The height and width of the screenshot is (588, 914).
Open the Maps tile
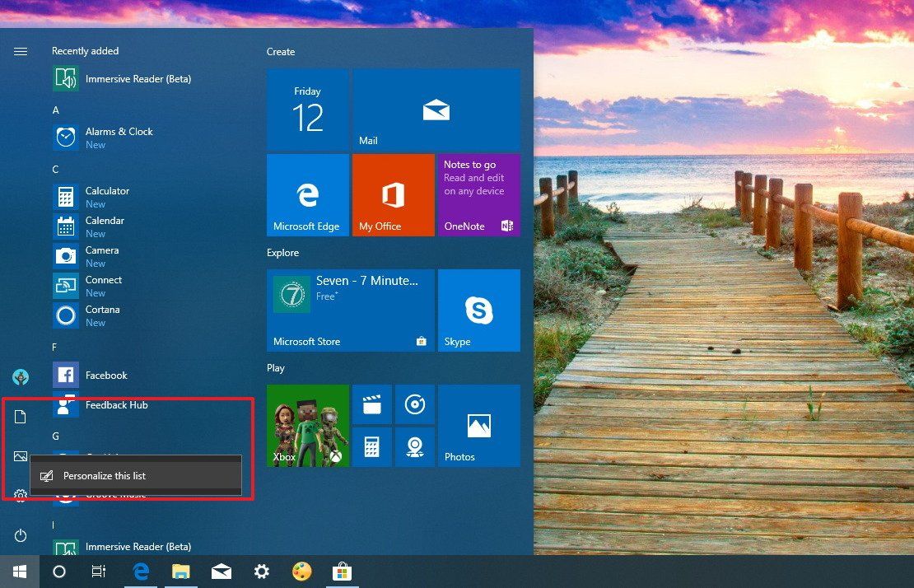(x=415, y=446)
